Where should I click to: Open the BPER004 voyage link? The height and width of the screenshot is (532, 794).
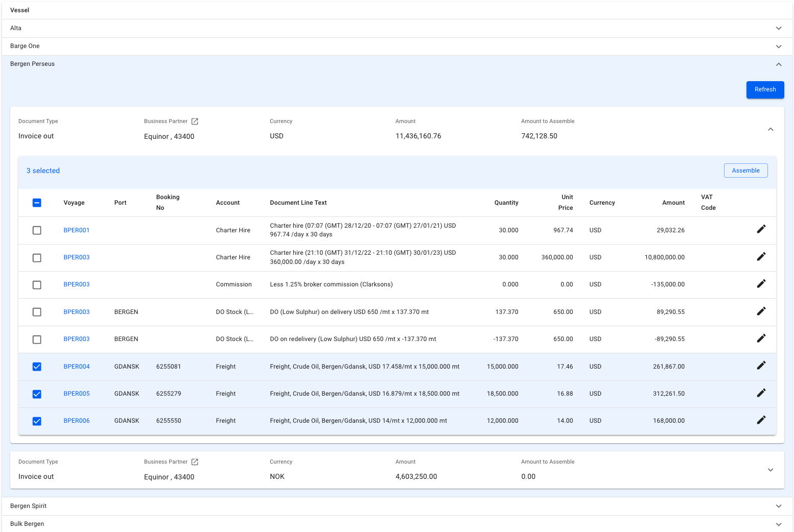(x=77, y=367)
